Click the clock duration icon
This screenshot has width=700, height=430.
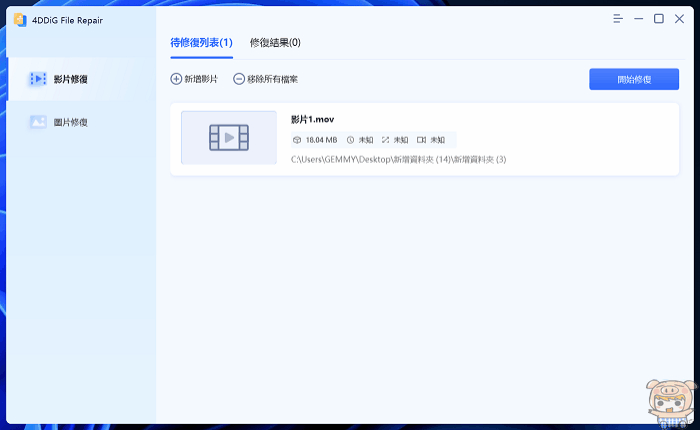[350, 140]
